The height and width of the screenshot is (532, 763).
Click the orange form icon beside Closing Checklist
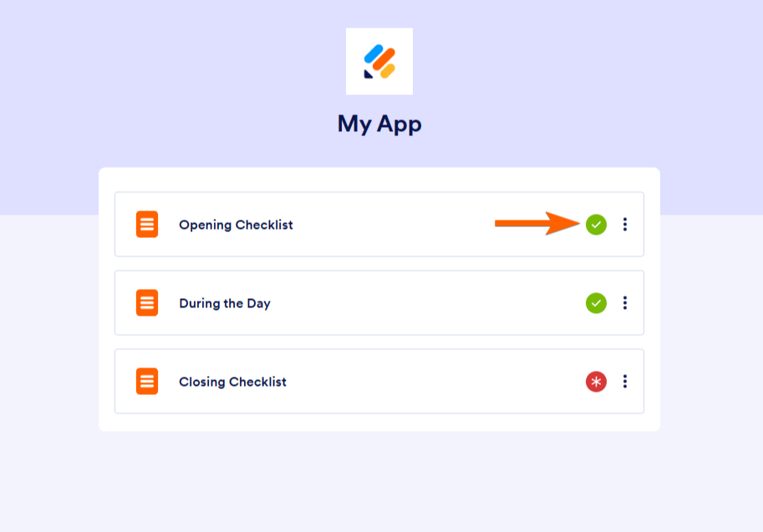click(147, 381)
